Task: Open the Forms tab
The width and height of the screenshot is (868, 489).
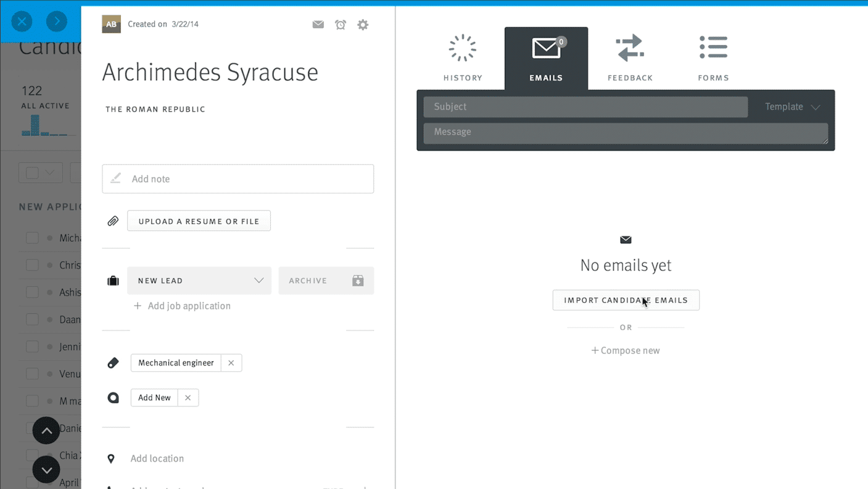Action: [x=713, y=59]
